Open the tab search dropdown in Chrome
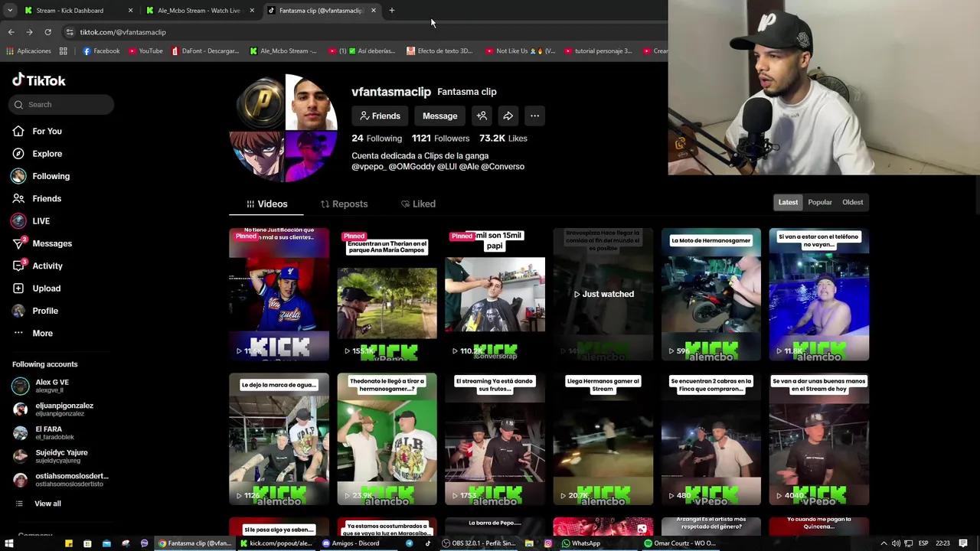This screenshot has width=980, height=551. click(x=9, y=11)
